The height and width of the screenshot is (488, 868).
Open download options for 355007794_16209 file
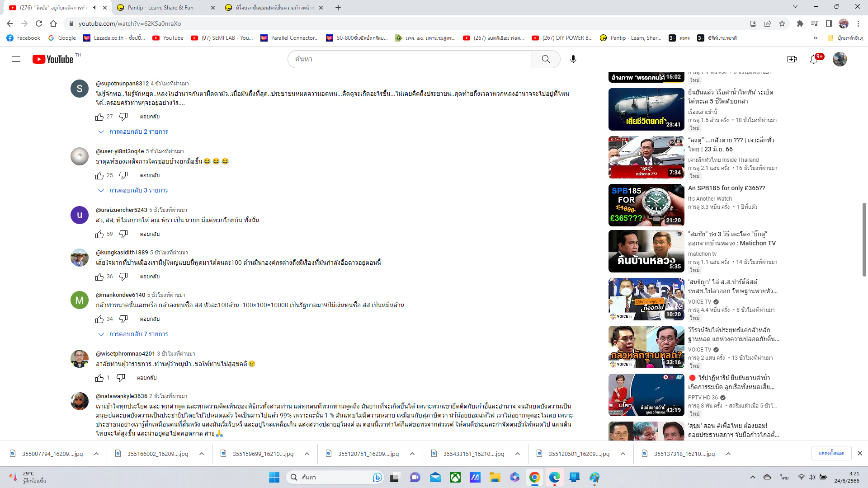click(96, 454)
